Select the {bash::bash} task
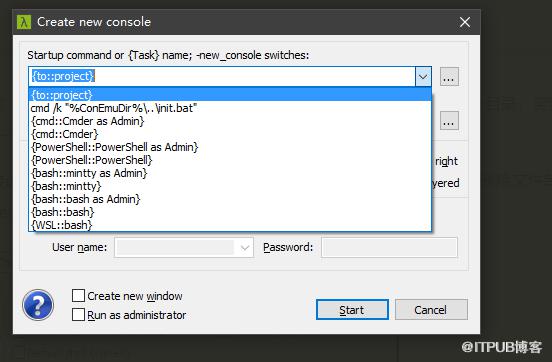Viewport: 552px width, 362px height. click(x=230, y=212)
